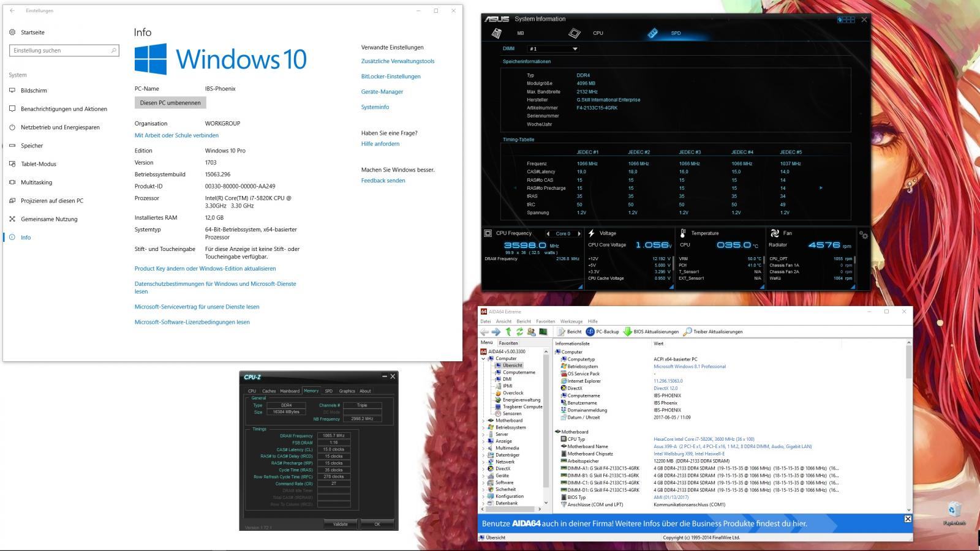Image resolution: width=980 pixels, height=551 pixels.
Task: Open About tab in CPU-Z
Action: [365, 391]
